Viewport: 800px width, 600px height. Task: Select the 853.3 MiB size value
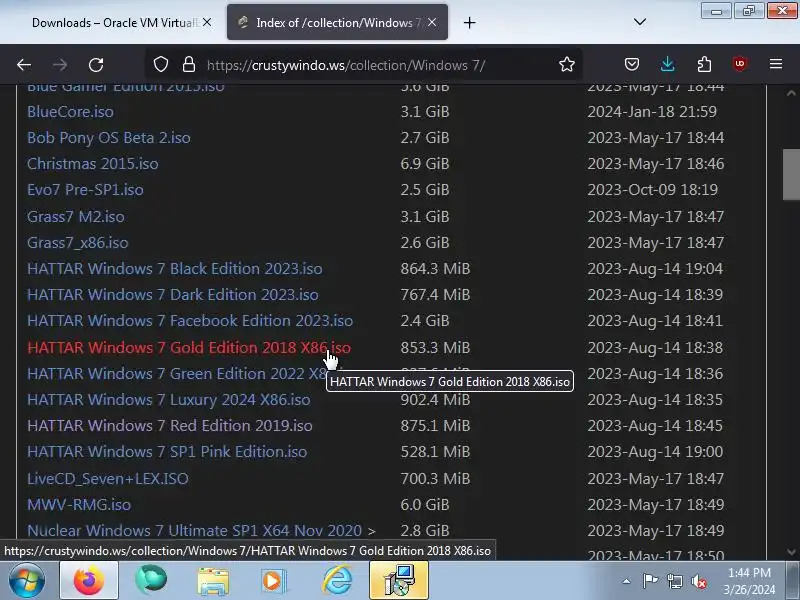[x=435, y=348]
